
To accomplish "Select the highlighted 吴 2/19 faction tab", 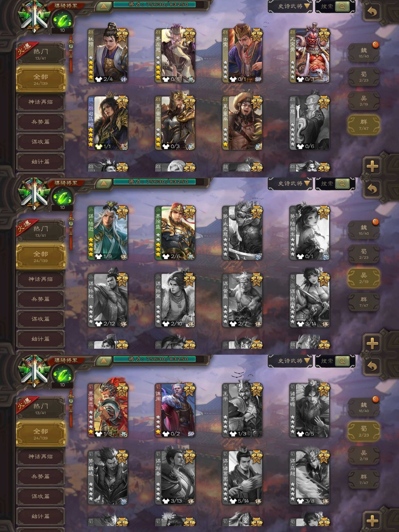I will 364,278.
